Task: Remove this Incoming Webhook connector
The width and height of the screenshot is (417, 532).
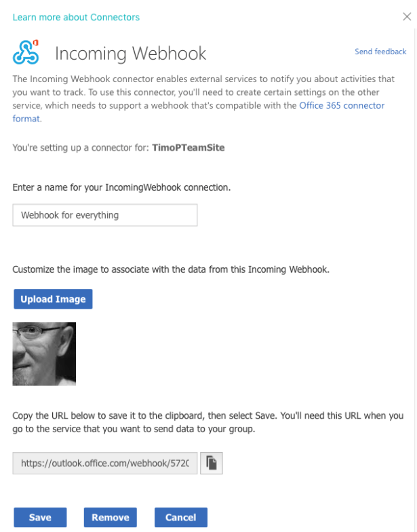Action: tap(111, 518)
